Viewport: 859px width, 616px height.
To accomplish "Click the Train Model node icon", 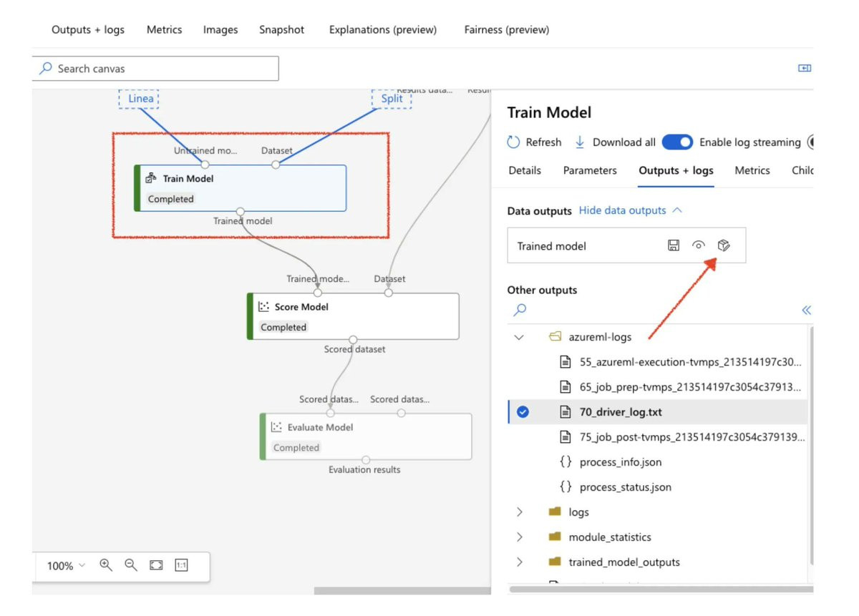I will [151, 178].
